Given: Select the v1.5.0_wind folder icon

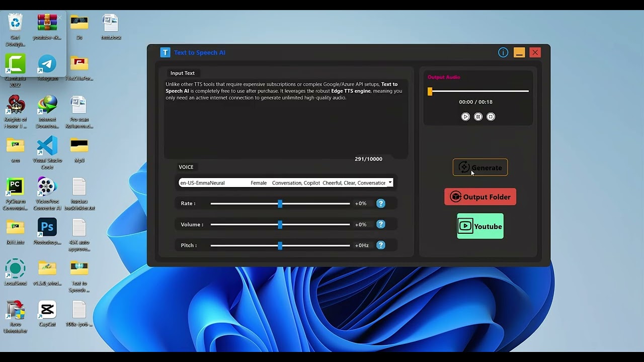Looking at the screenshot, I should [47, 273].
